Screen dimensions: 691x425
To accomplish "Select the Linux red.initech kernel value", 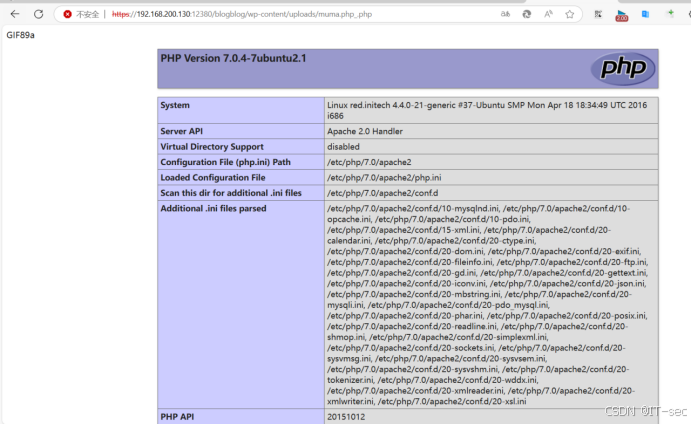I will coord(487,110).
